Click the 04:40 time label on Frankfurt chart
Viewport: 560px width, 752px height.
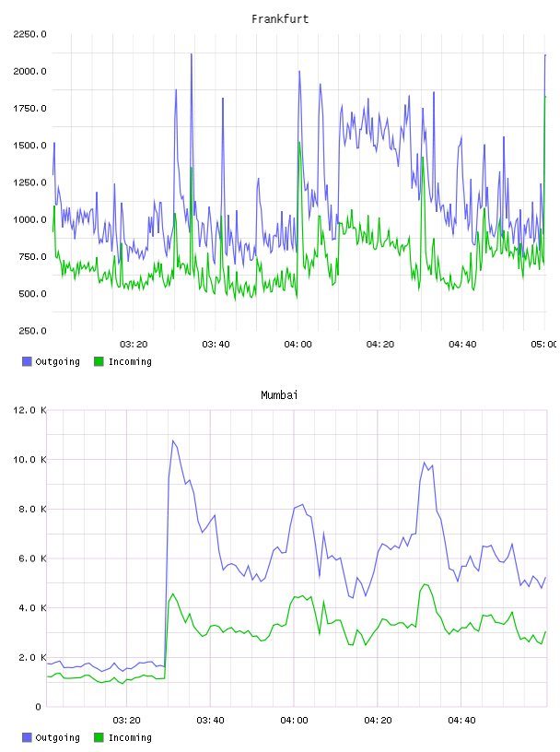[462, 345]
